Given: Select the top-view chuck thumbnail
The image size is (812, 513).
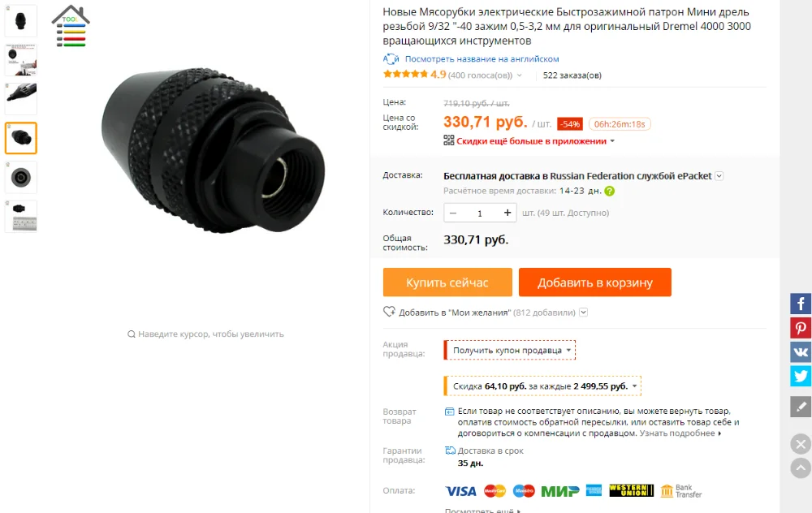Looking at the screenshot, I should 21,177.
